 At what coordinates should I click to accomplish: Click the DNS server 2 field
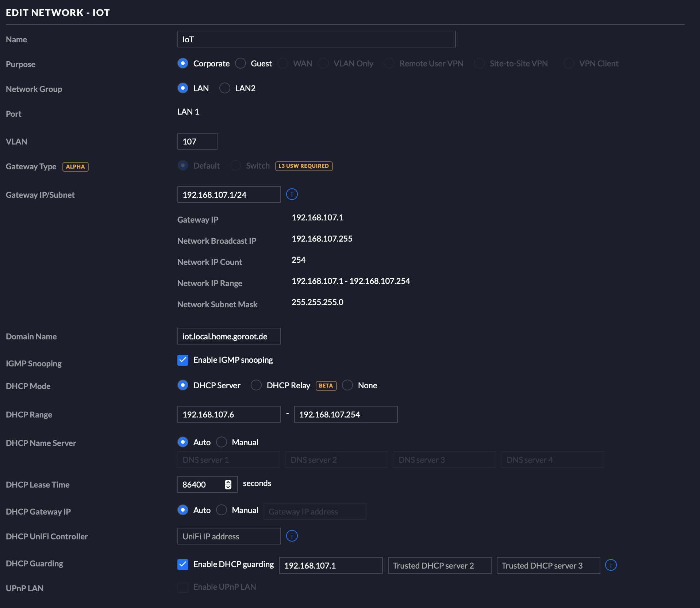point(337,459)
